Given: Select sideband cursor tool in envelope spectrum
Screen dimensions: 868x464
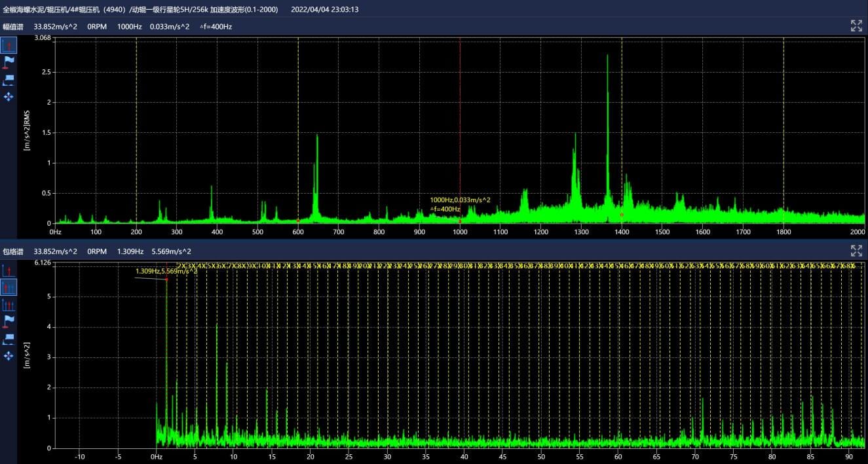Looking at the screenshot, I should 9,304.
